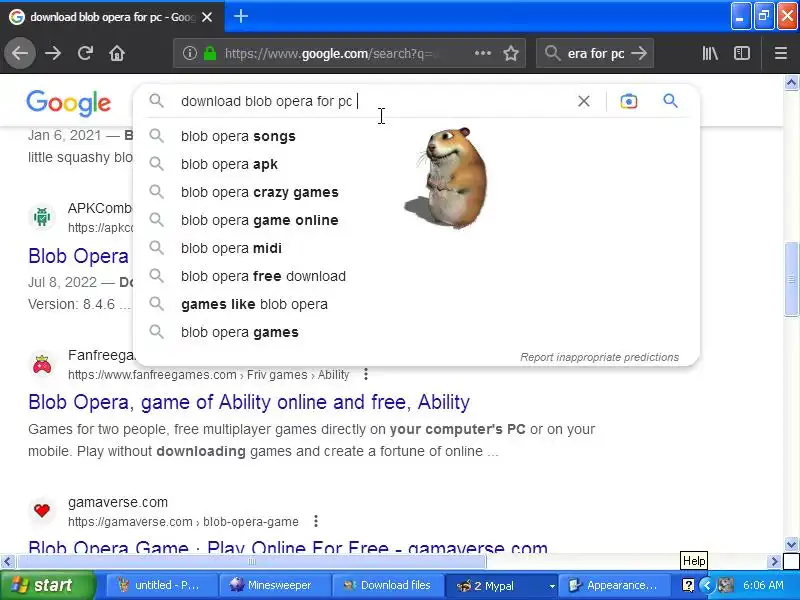Go to Google home via logo
Viewport: 800px width, 600px height.
[68, 103]
